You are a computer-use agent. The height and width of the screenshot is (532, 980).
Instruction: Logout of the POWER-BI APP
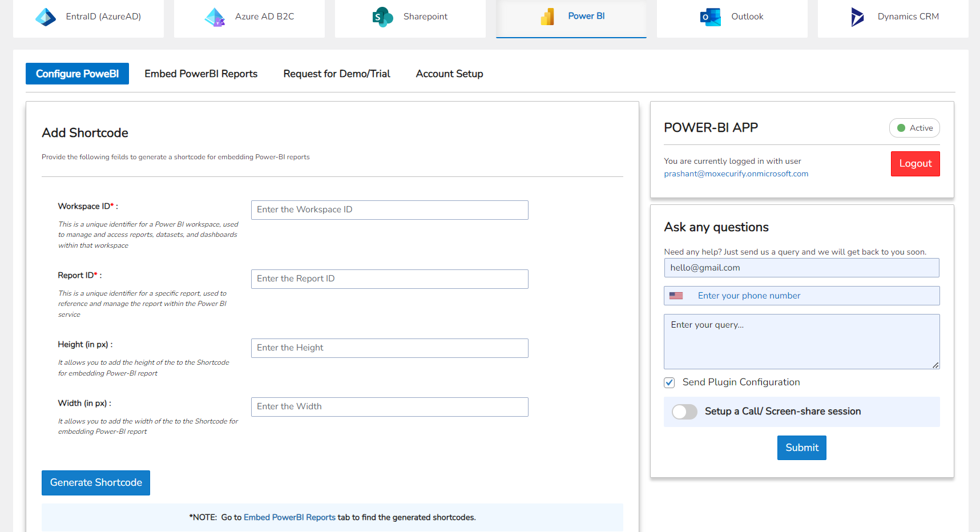[x=915, y=163]
